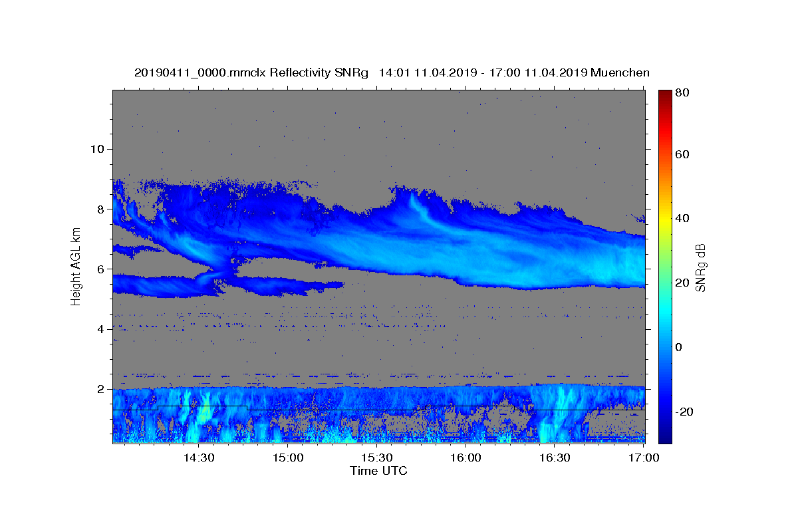Screen dimensions: 798x532
Task: Click the colorbar value label 0
Action: tap(679, 347)
